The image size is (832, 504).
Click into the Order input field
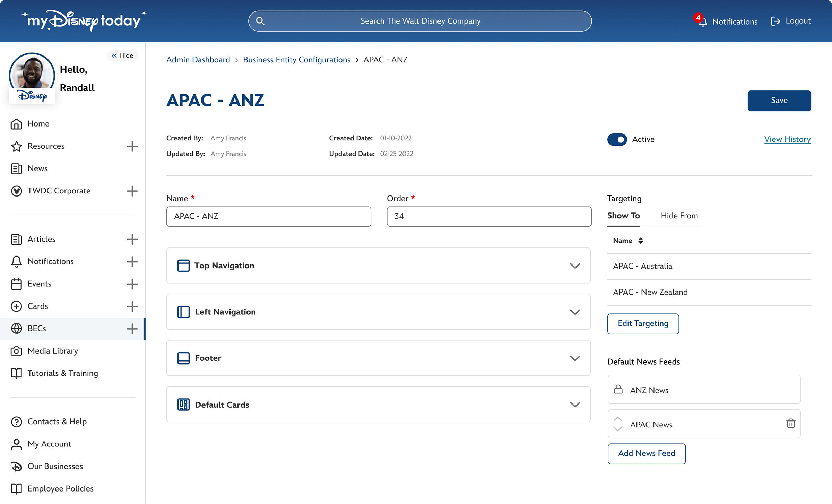point(489,216)
